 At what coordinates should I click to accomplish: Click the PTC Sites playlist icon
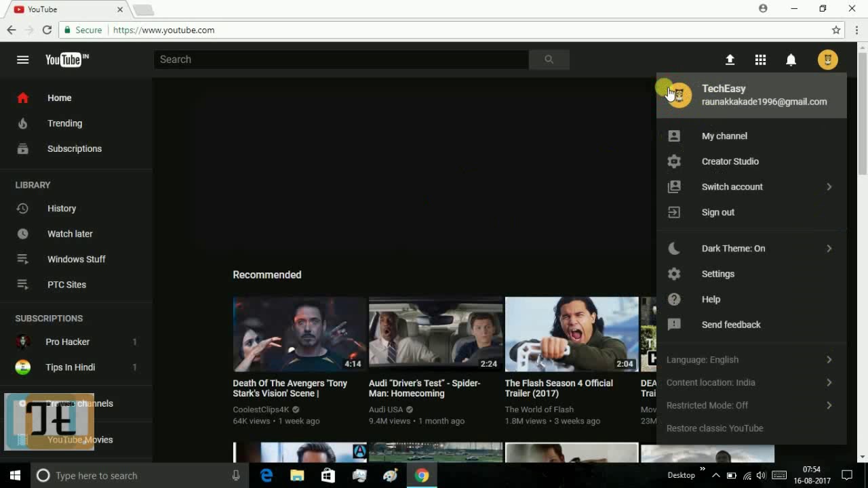coord(22,285)
